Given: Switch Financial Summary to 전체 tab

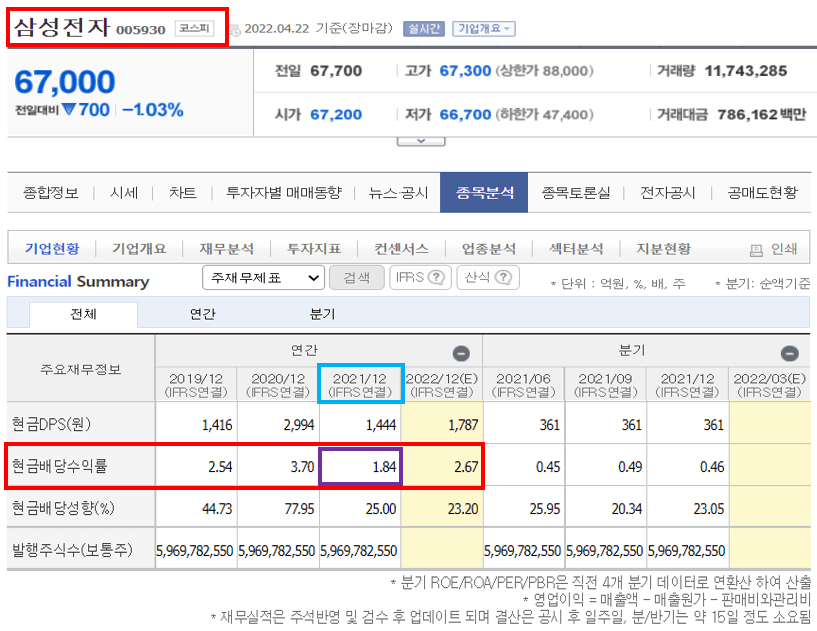Looking at the screenshot, I should click(x=83, y=314).
